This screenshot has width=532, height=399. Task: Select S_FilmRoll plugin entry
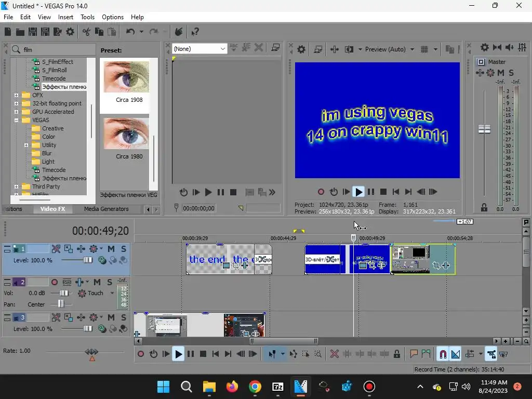coord(54,70)
